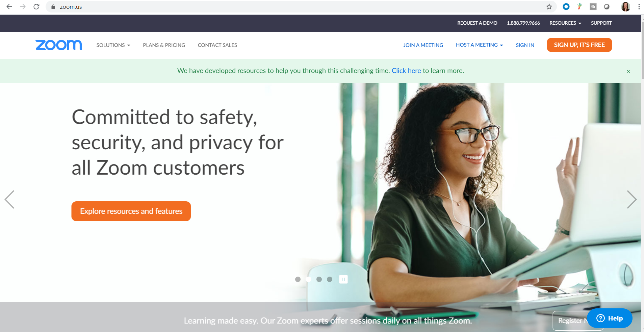Image resolution: width=644 pixels, height=332 pixels.
Task: Dismiss the green resources banner
Action: tap(628, 71)
